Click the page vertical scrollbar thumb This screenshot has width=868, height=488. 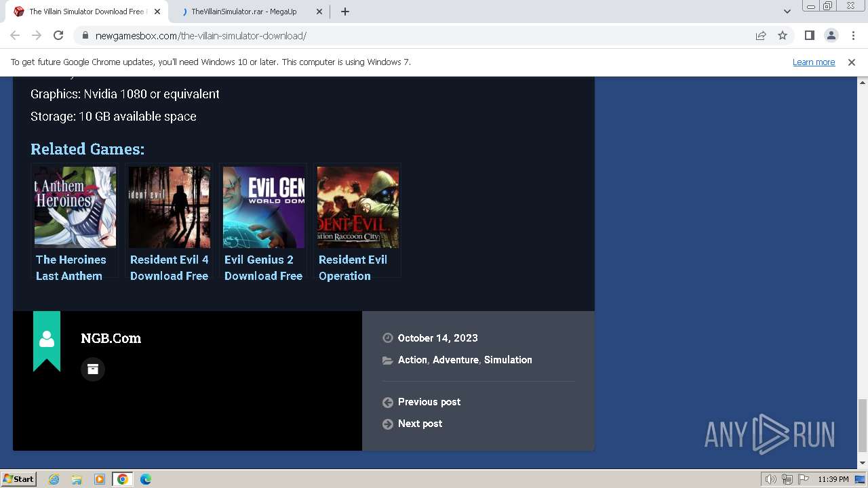pos(862,425)
